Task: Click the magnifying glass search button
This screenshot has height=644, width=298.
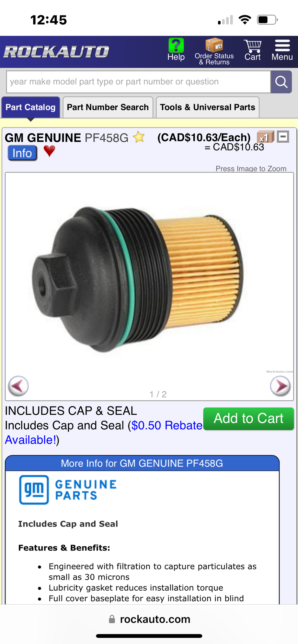Action: (x=281, y=82)
